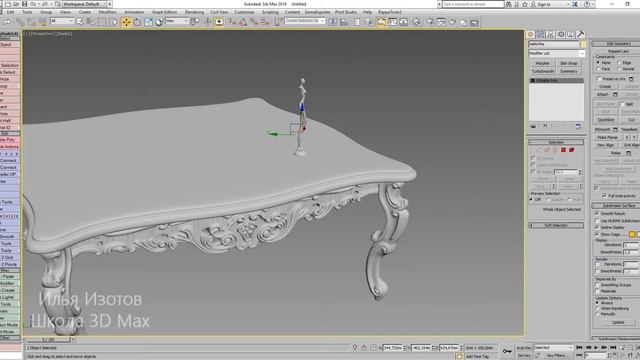Open Workspace Default dropdown
Image resolution: width=640 pixels, height=360 pixels.
pos(84,4)
